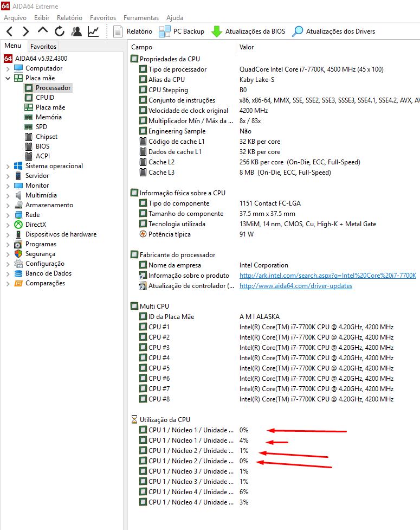Open the Ajuda menu
The image size is (420, 530).
pos(175,17)
